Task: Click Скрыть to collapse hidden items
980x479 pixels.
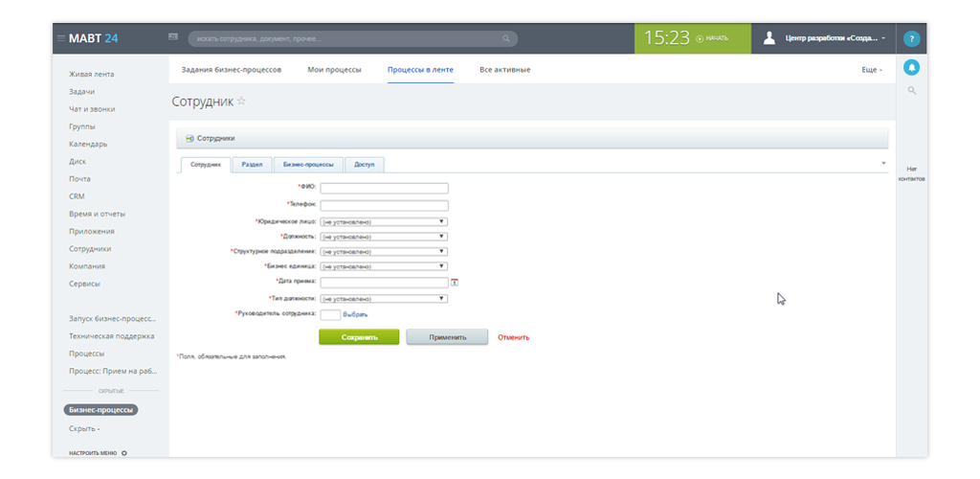Action: [84, 429]
